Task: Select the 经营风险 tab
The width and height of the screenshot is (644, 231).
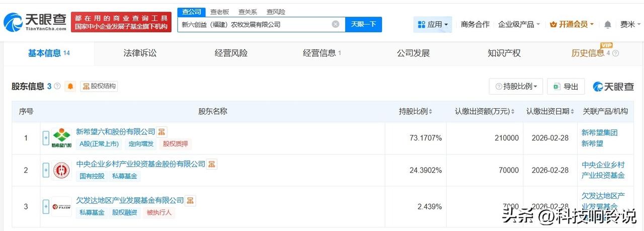Action: click(x=231, y=53)
